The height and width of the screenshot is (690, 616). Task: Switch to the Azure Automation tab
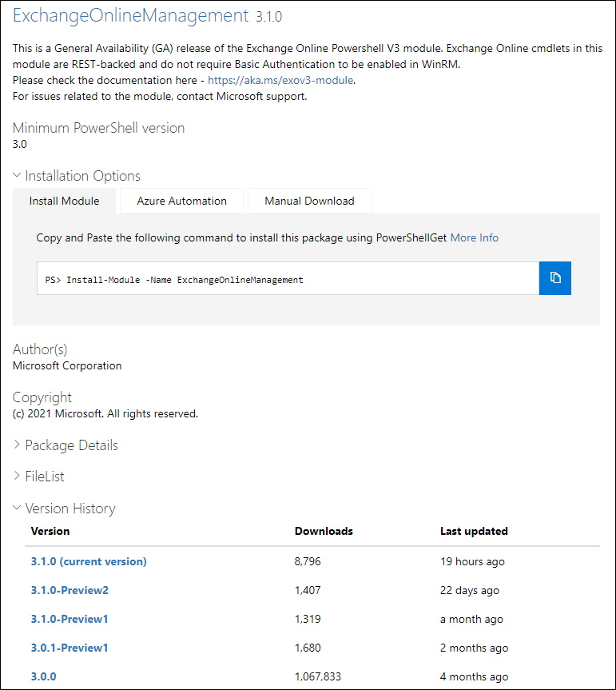181,201
